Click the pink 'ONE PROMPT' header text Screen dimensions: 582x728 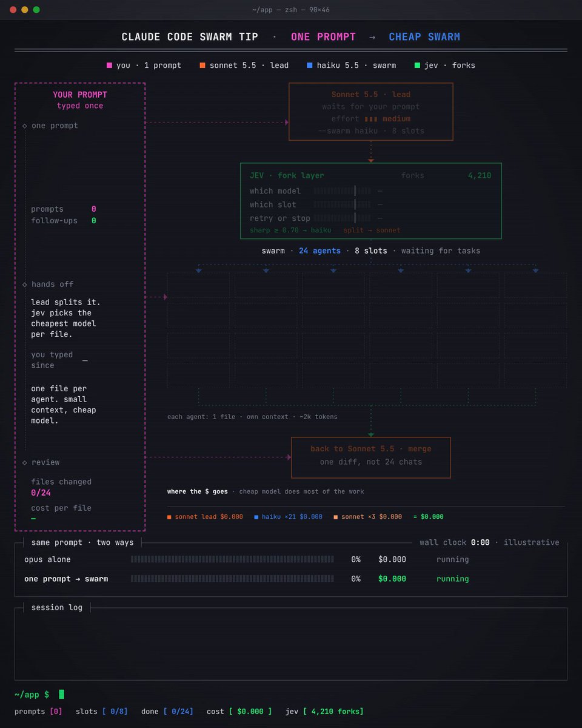324,36
